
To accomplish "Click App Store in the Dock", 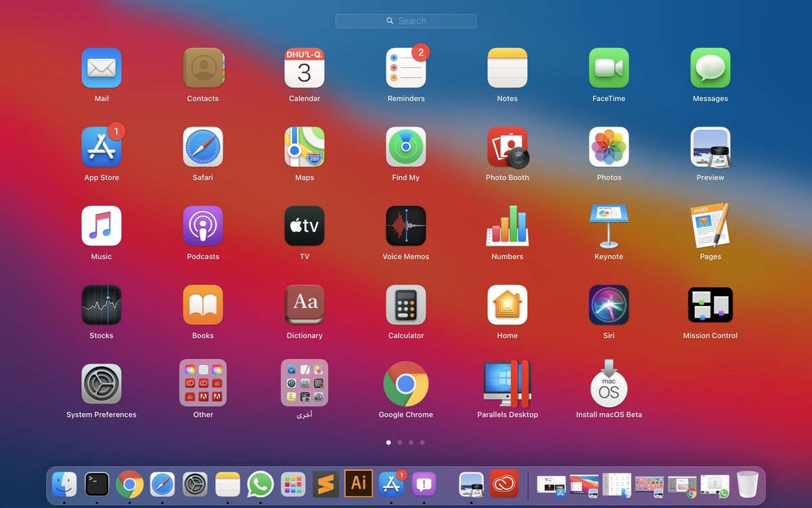I will [392, 484].
